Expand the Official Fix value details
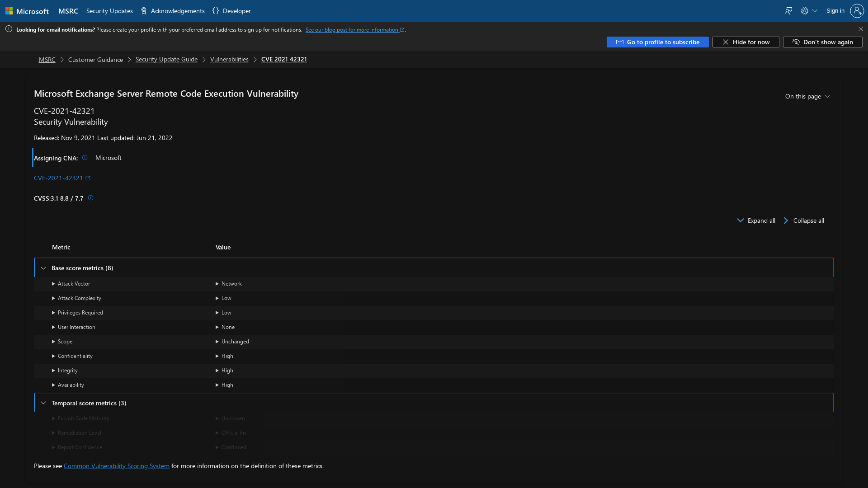 [231, 433]
